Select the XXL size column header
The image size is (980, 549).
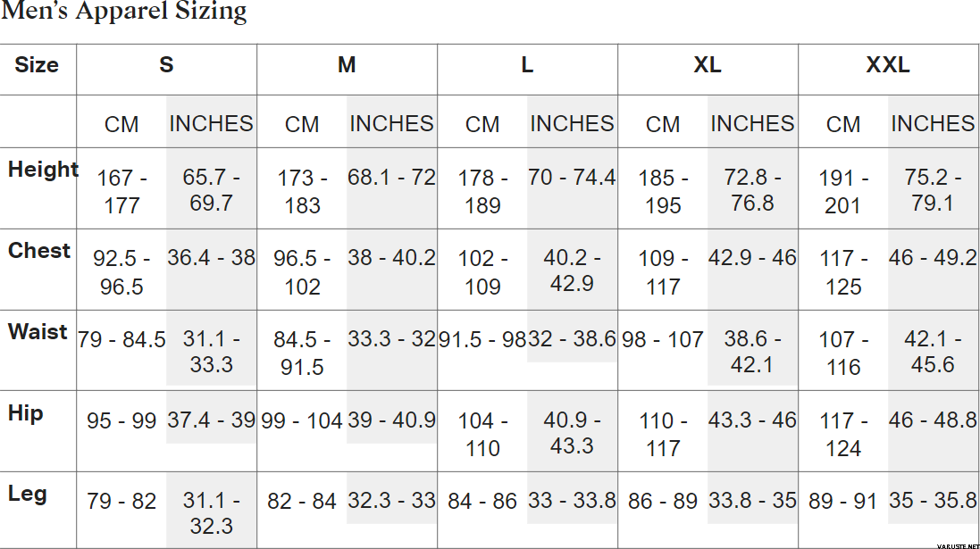888,65
